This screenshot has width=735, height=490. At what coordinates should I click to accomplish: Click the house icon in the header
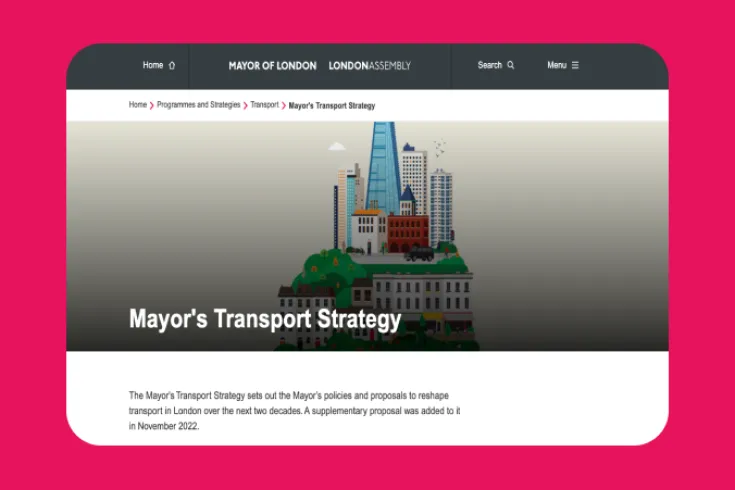pos(172,66)
